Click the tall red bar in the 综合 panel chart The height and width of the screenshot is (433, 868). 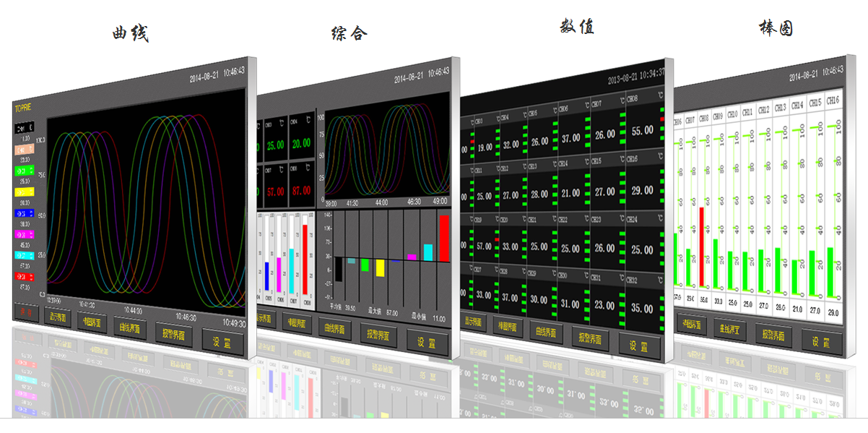pos(444,238)
